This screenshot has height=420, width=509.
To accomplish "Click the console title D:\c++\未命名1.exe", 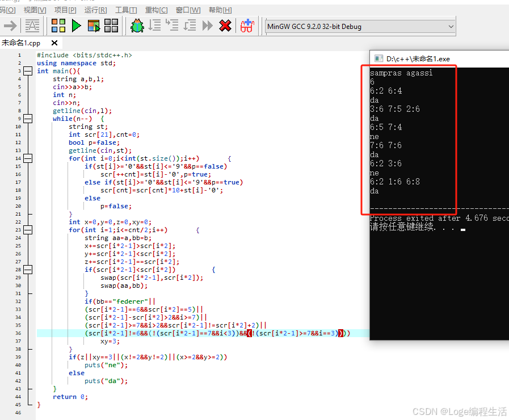I will coord(418,59).
